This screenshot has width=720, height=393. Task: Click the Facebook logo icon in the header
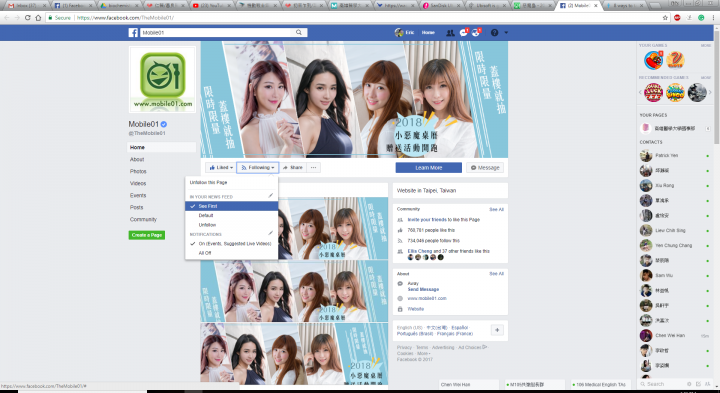point(133,33)
